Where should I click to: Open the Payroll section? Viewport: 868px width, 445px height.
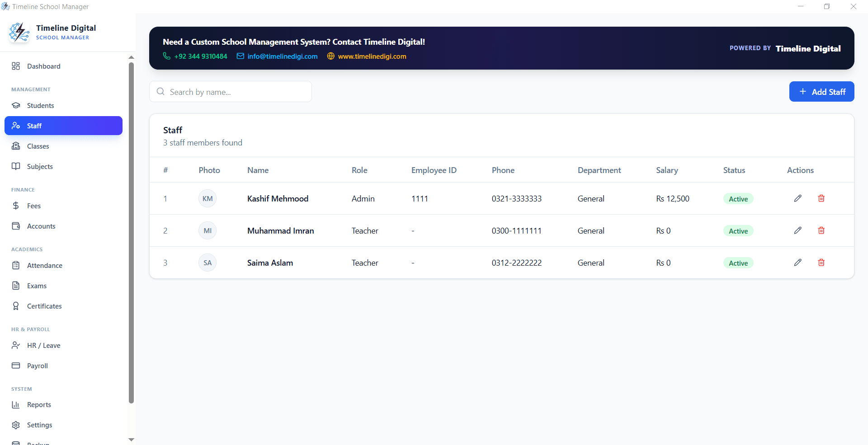tap(38, 365)
